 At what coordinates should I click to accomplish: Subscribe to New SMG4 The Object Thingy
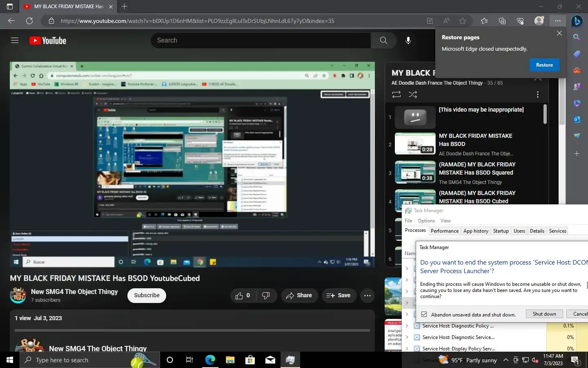pyautogui.click(x=147, y=295)
